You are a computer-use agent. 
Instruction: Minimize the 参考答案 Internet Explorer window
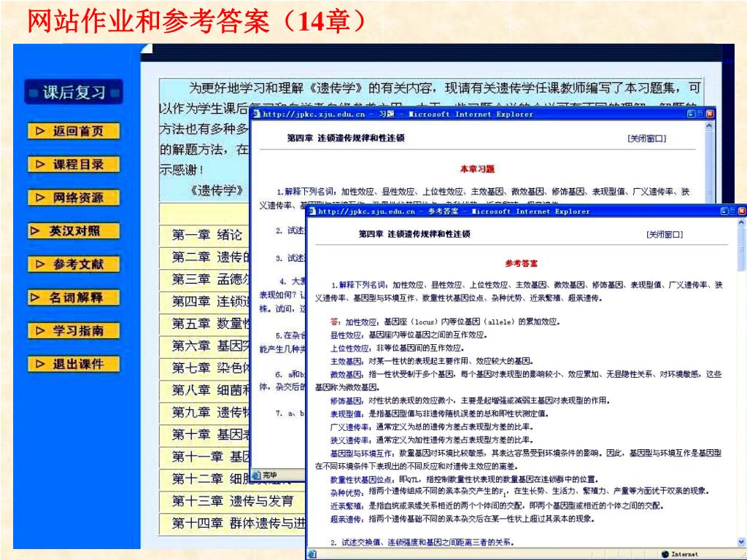click(x=724, y=211)
